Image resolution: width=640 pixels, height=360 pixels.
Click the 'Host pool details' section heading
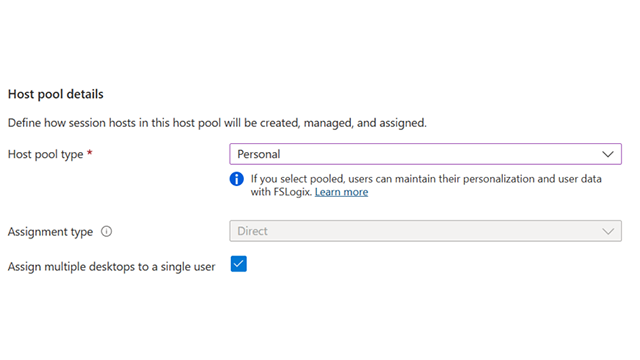point(56,94)
